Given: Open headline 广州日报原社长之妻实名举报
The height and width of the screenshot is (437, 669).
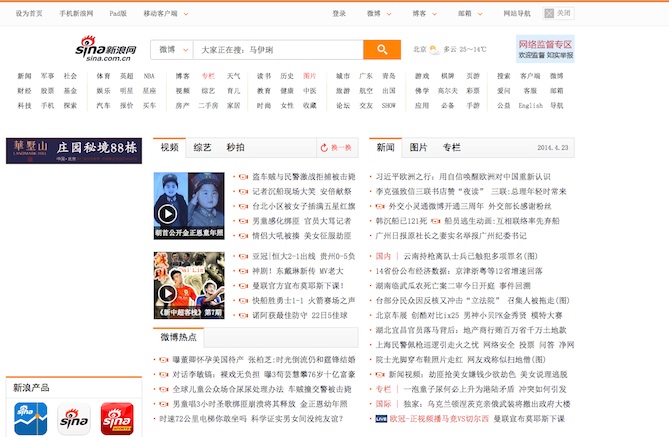Looking at the screenshot, I should (x=451, y=236).
